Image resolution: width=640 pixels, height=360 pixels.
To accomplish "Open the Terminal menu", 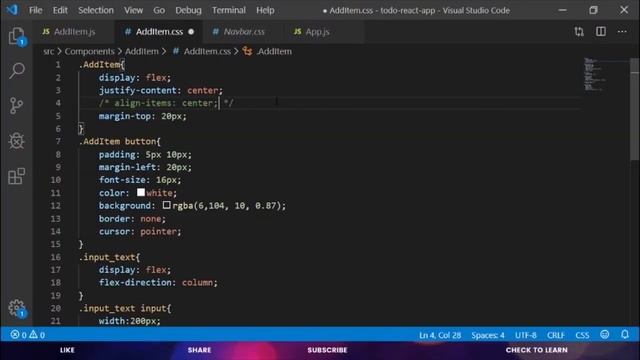I will pos(229,10).
